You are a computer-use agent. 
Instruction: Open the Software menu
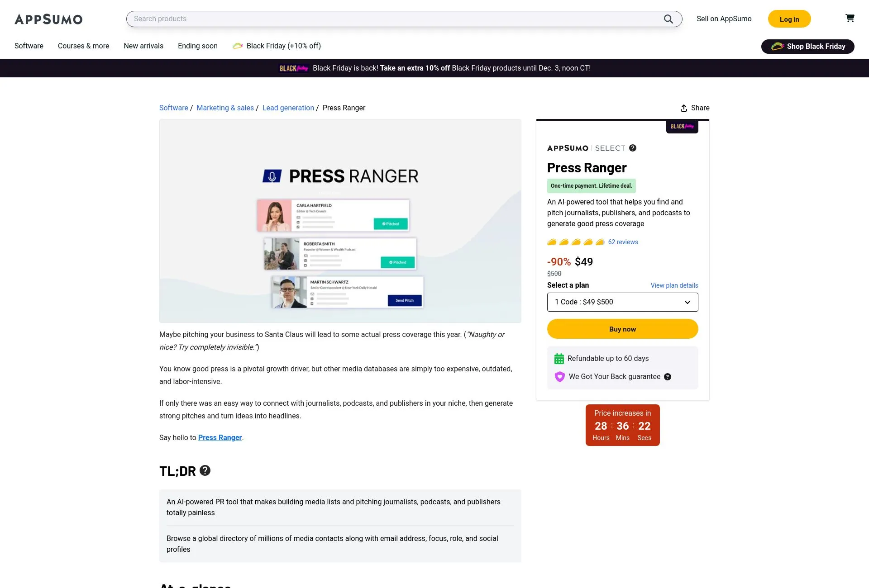(x=29, y=46)
